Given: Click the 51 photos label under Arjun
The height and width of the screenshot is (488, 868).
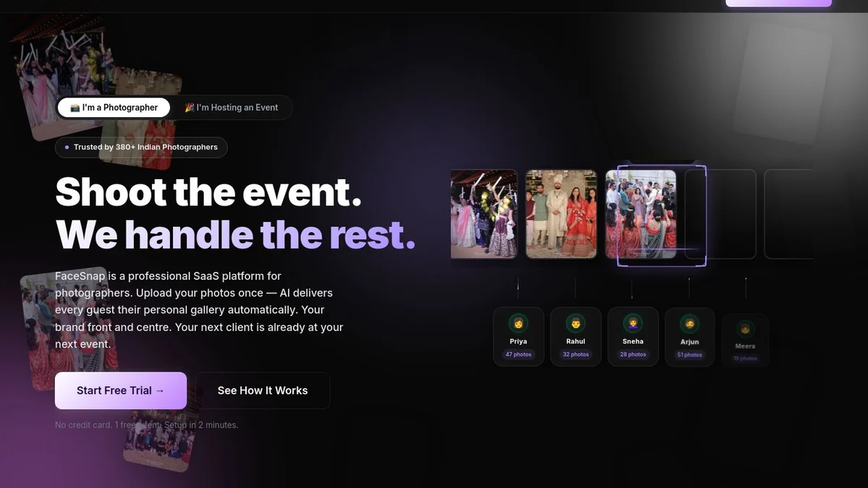Looking at the screenshot, I should tap(689, 355).
